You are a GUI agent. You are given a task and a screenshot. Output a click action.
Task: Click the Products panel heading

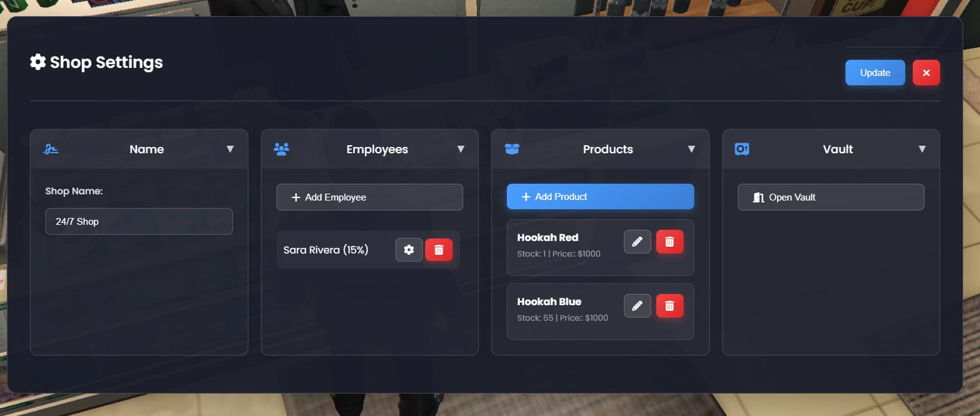pyautogui.click(x=608, y=149)
